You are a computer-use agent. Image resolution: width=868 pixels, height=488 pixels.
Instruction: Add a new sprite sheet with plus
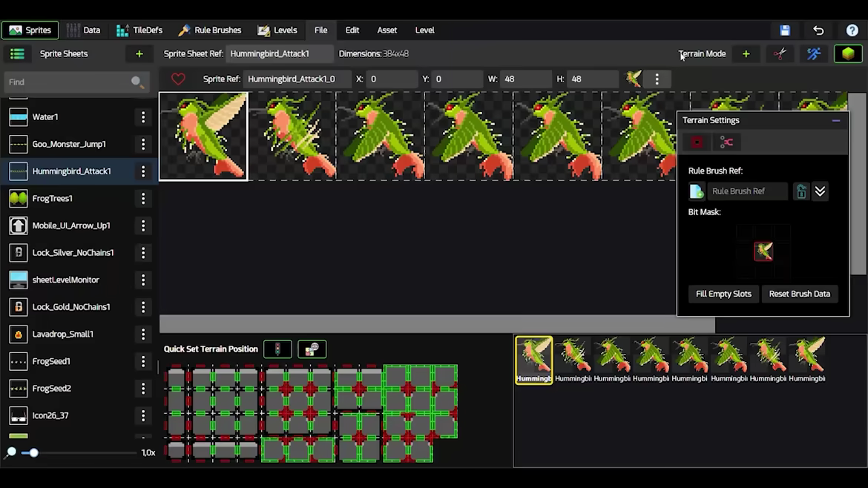coord(139,53)
